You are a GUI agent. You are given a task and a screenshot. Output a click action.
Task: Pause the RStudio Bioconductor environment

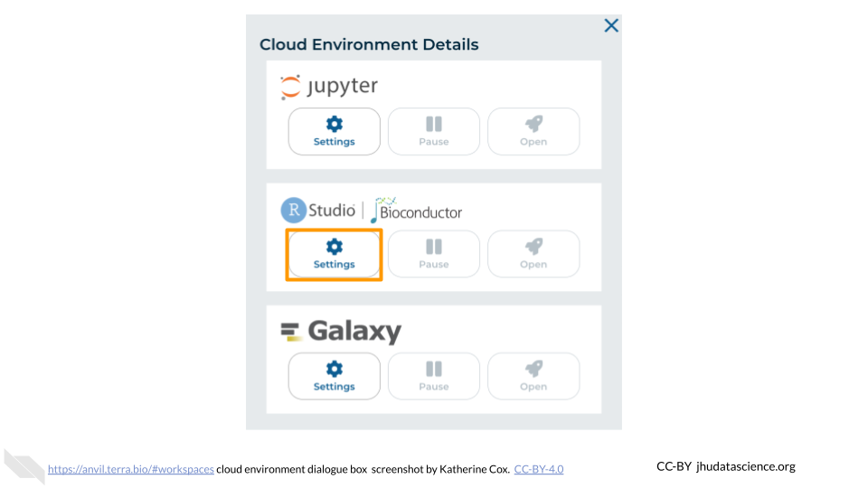click(433, 255)
